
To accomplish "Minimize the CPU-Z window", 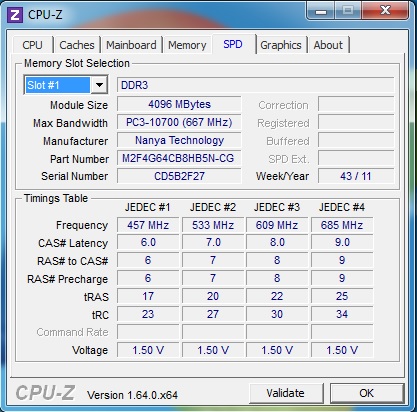I will pyautogui.click(x=320, y=12).
